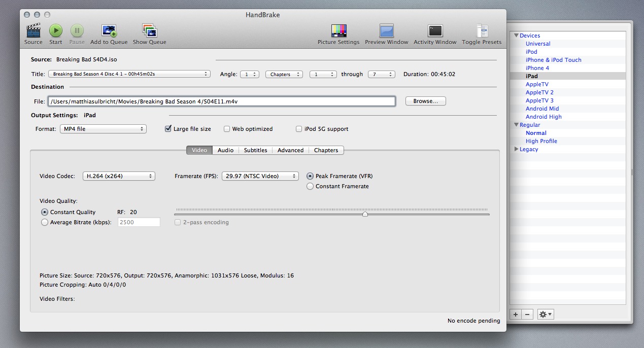This screenshot has height=348, width=644.
Task: Collapse the Regular preset group
Action: tap(517, 125)
